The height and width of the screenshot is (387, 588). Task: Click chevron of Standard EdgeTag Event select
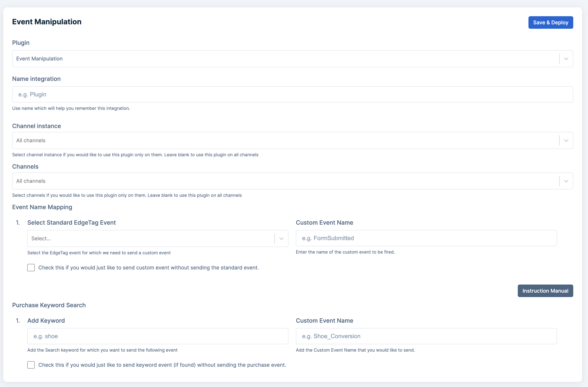(281, 239)
